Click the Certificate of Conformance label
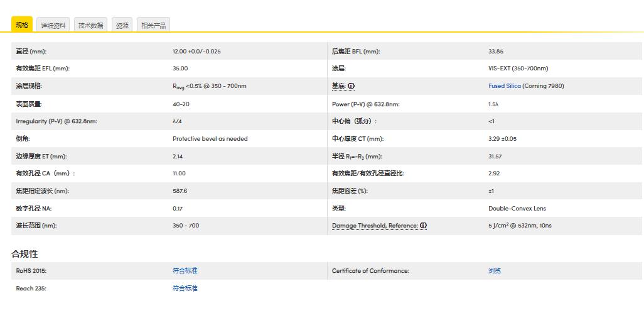644x313 pixels. pos(370,271)
